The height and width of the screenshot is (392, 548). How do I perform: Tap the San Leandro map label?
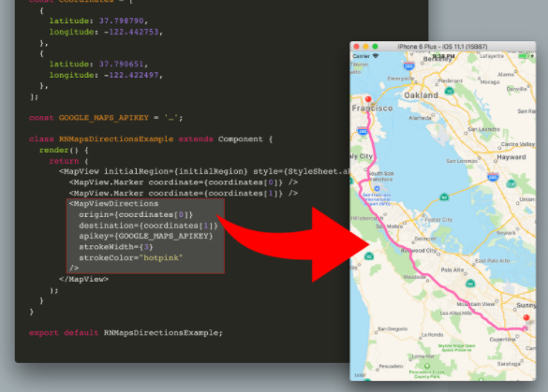(x=483, y=129)
